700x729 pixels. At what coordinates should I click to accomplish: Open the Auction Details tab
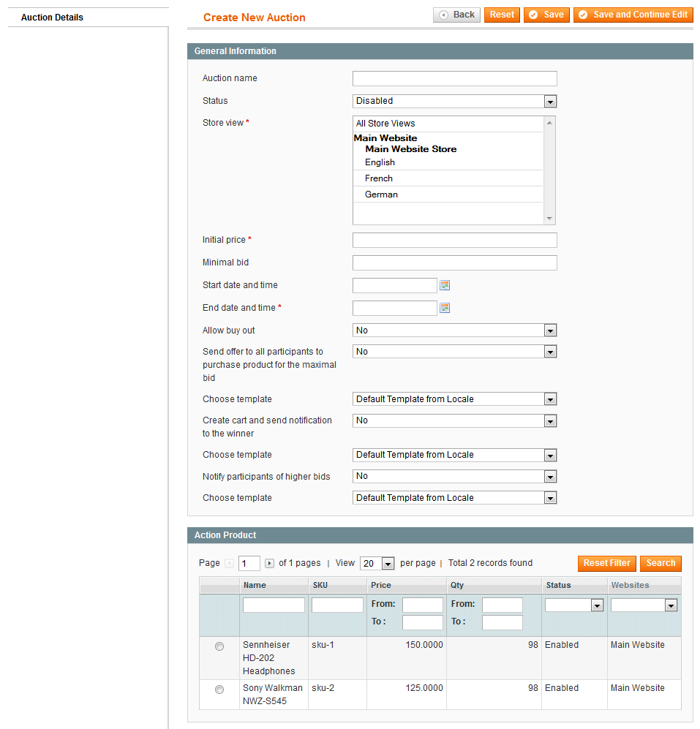[52, 18]
